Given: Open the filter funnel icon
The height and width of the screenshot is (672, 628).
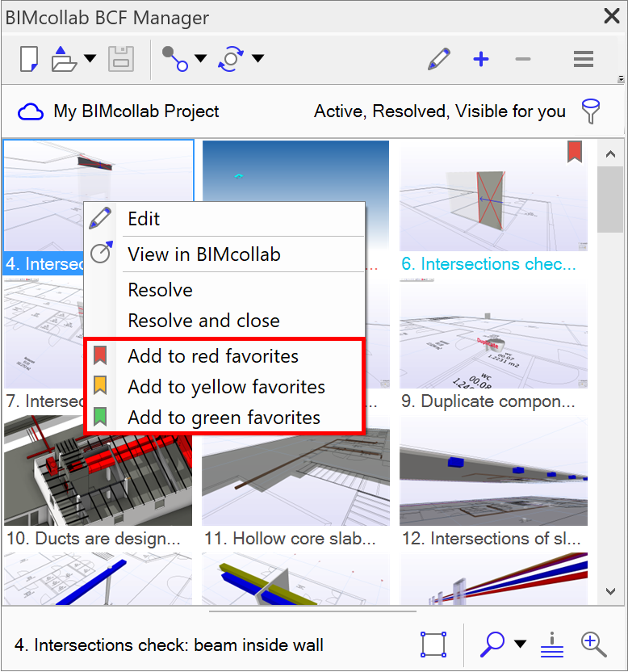Looking at the screenshot, I should 590,111.
